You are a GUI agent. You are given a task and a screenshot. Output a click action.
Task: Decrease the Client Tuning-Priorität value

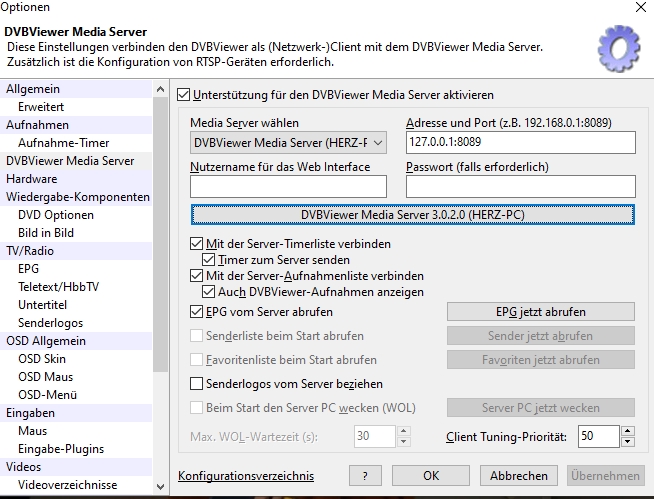(x=627, y=441)
